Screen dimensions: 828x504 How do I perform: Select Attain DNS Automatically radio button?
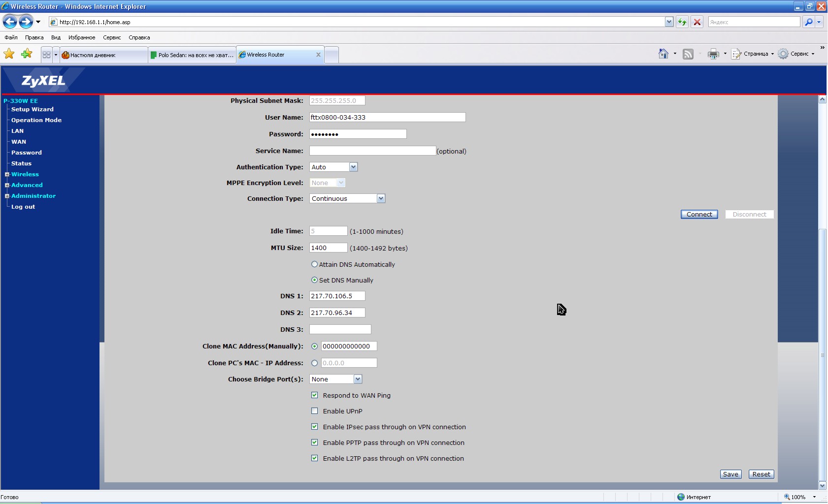[314, 264]
